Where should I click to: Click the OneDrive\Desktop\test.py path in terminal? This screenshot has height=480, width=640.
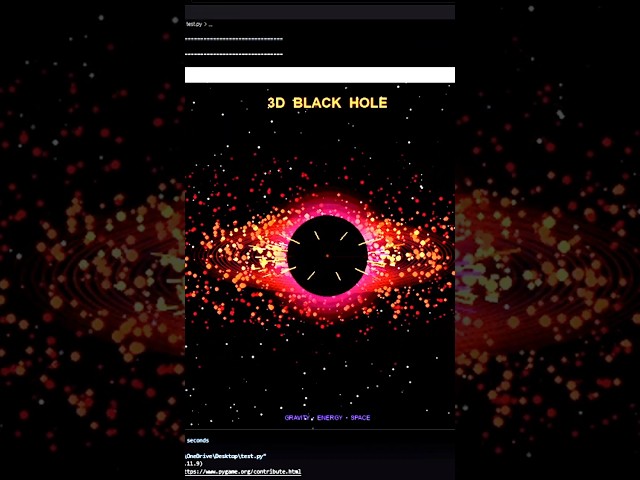[x=226, y=456]
